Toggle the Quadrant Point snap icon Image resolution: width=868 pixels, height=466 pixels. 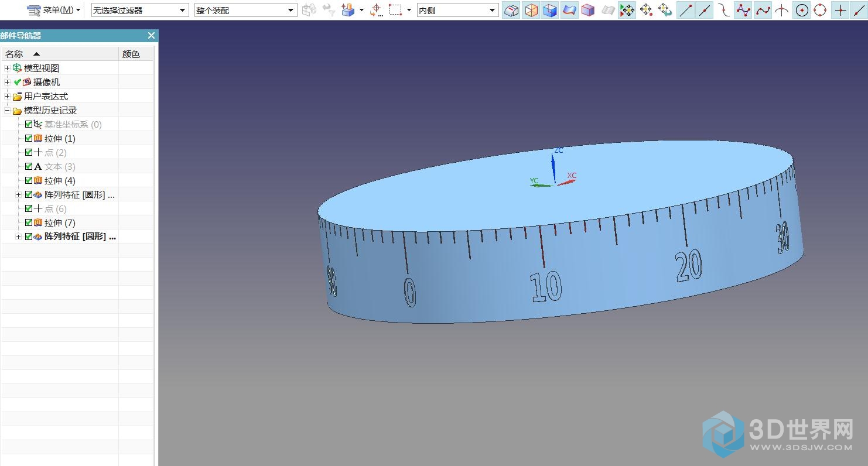point(820,10)
